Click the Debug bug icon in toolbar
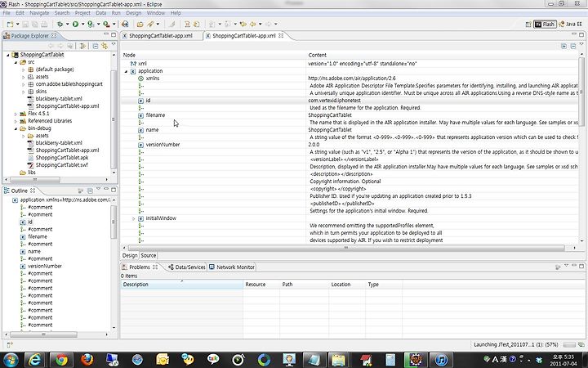The image size is (588, 368). 60,25
